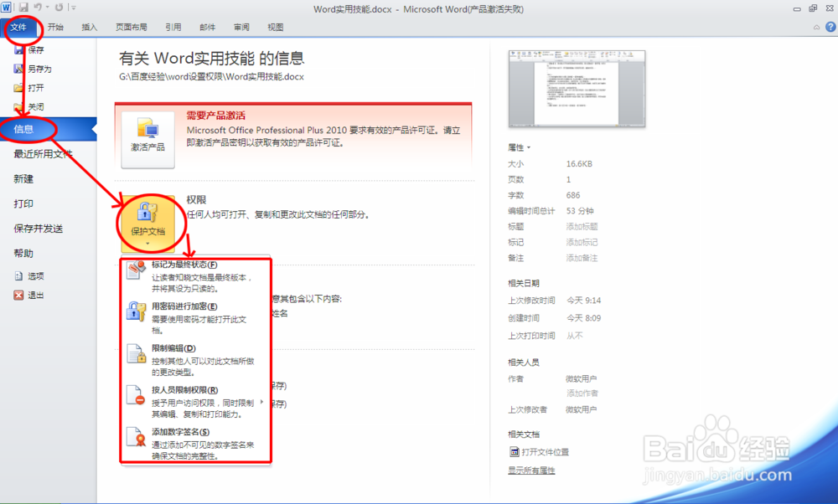Screen dimensions: 838x504
Task: Select 新建 in the backstage menu
Action: [x=23, y=179]
